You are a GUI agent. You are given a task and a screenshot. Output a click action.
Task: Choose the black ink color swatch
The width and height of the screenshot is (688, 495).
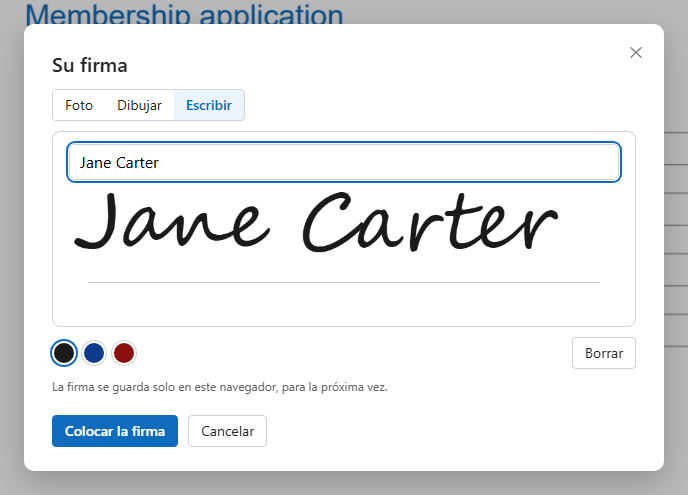(64, 353)
